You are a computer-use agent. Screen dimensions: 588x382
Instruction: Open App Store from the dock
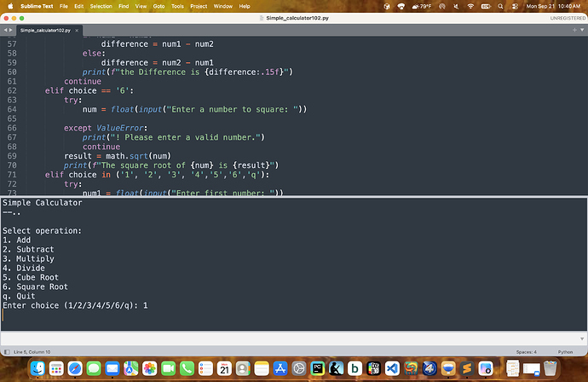pos(280,368)
